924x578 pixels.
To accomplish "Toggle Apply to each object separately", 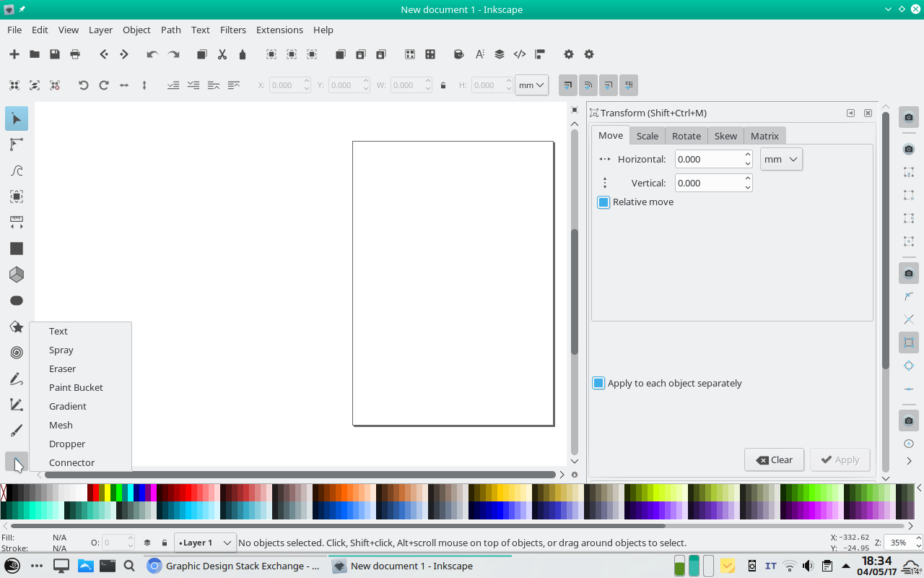I will click(598, 384).
